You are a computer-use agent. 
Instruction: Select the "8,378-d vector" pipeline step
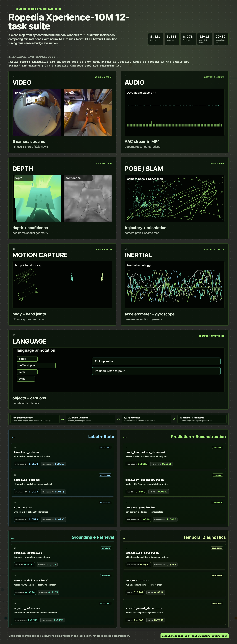pos(146,419)
